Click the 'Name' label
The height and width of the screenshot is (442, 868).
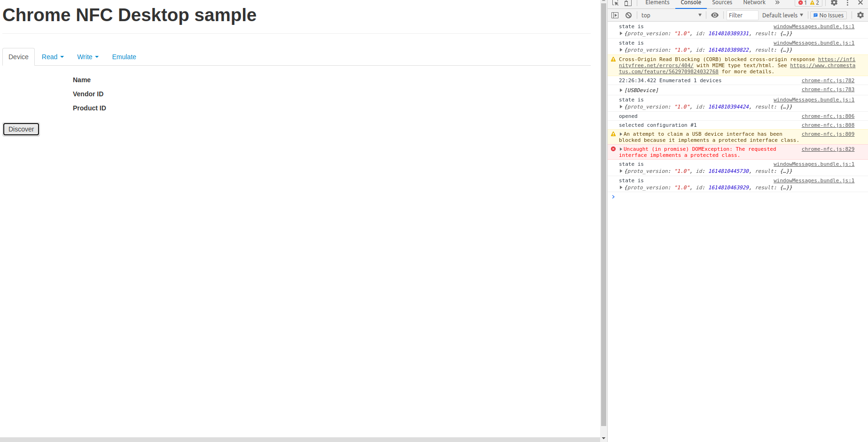82,80
